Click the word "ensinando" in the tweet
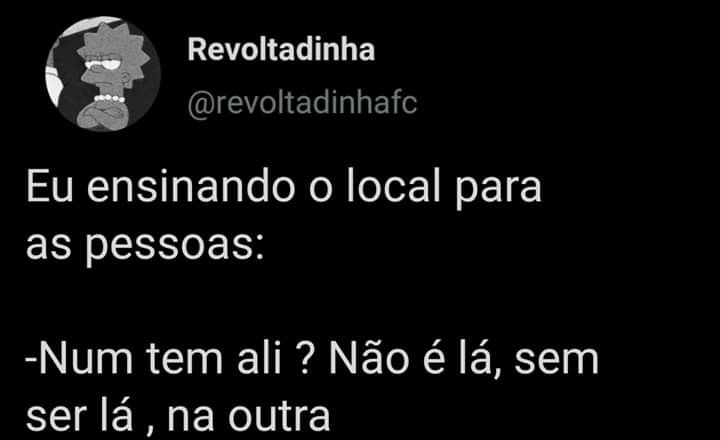720x440 pixels. [x=191, y=186]
